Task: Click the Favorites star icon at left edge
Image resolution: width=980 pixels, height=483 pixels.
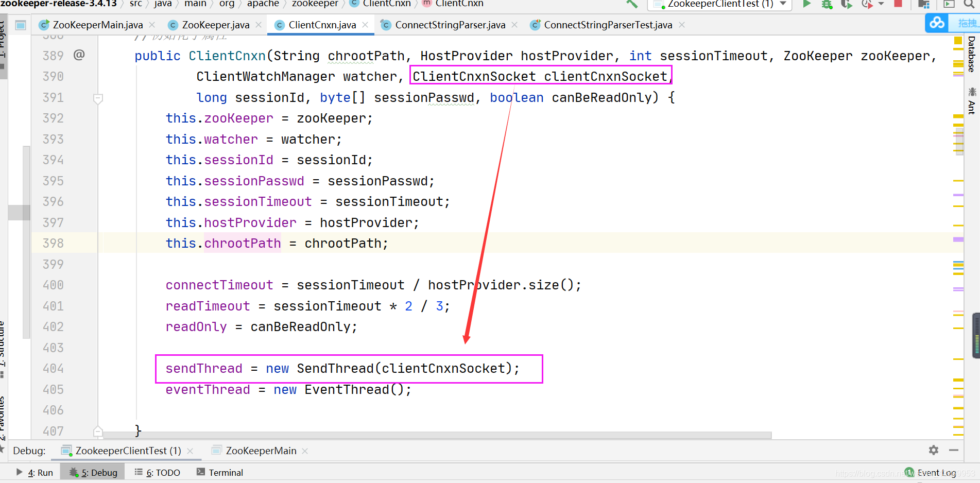Action: (x=3, y=449)
